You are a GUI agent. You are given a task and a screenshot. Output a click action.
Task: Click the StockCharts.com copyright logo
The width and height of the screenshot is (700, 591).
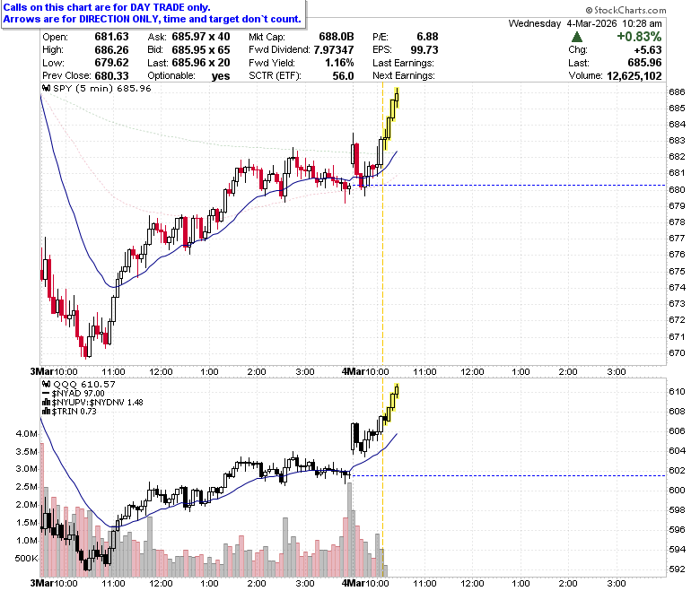[x=626, y=10]
